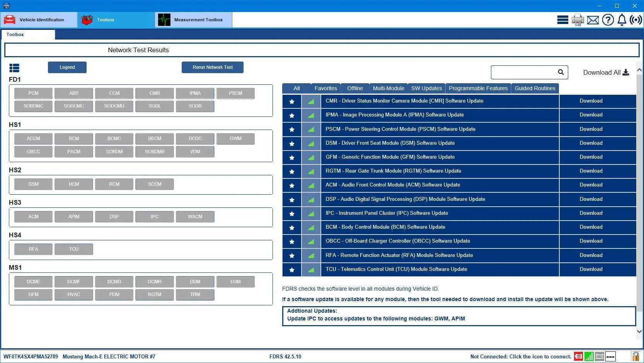Click the VIN WF0TK4SX4PMA52789 in the status bar
The height and width of the screenshot is (363, 644).
click(x=31, y=356)
